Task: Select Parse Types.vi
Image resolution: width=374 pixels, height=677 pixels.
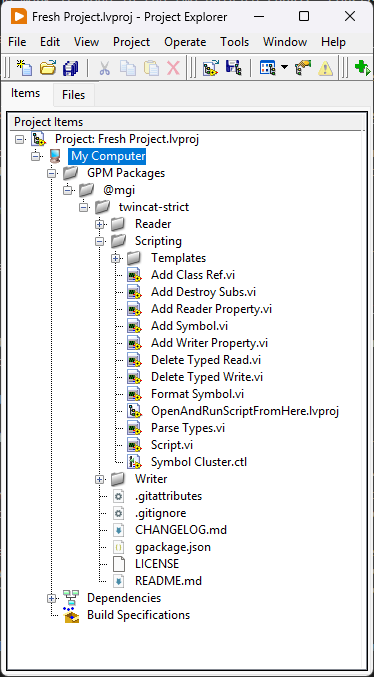Action: tap(188, 428)
